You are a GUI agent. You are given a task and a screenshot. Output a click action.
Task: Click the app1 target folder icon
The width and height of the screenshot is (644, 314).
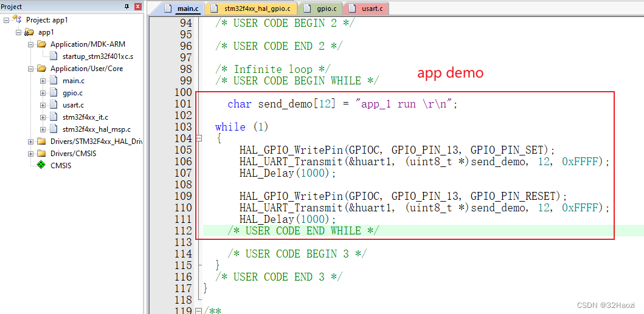click(29, 32)
